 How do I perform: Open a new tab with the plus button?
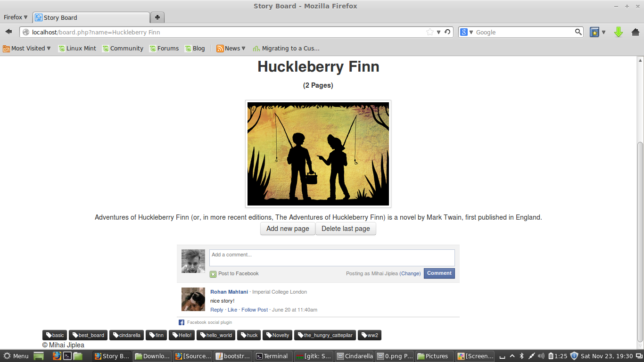click(157, 17)
